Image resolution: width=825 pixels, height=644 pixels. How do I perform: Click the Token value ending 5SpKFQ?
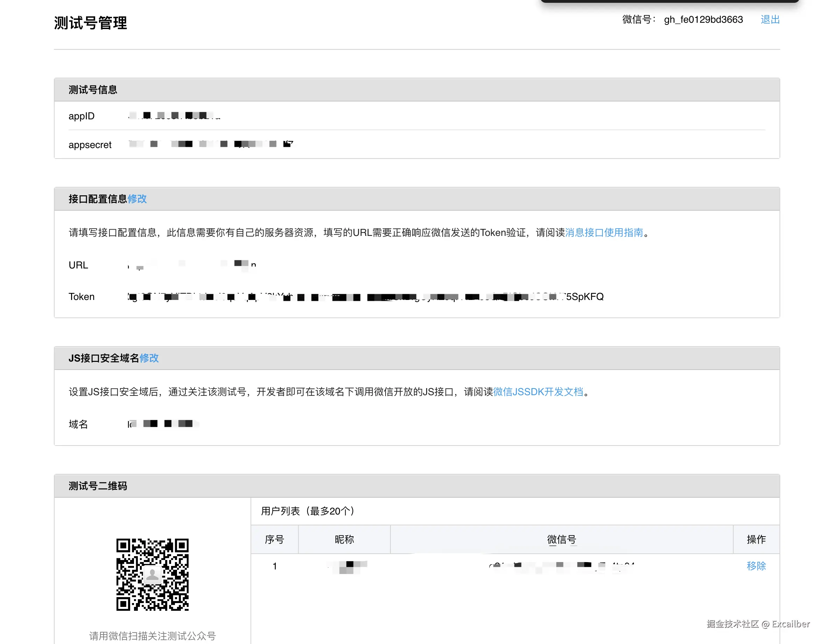pos(366,297)
